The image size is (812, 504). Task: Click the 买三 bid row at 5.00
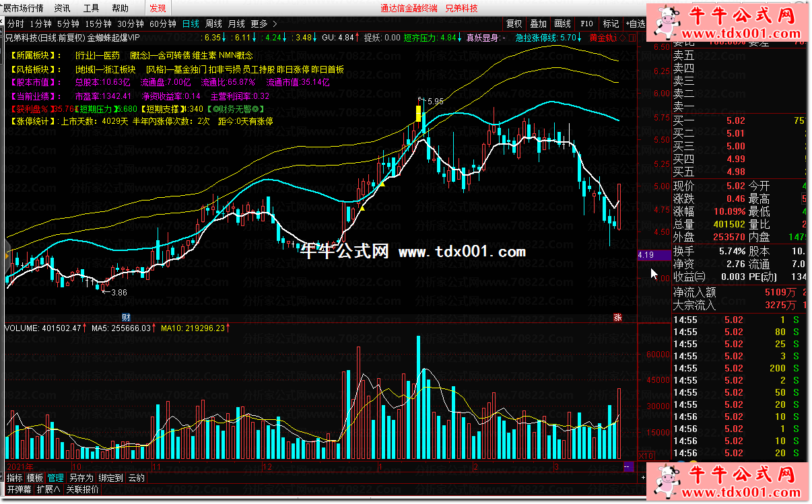(739, 146)
